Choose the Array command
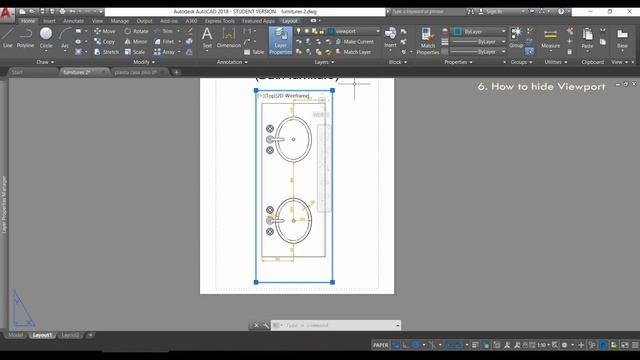Image resolution: width=640 pixels, height=360 pixels. [x=164, y=52]
